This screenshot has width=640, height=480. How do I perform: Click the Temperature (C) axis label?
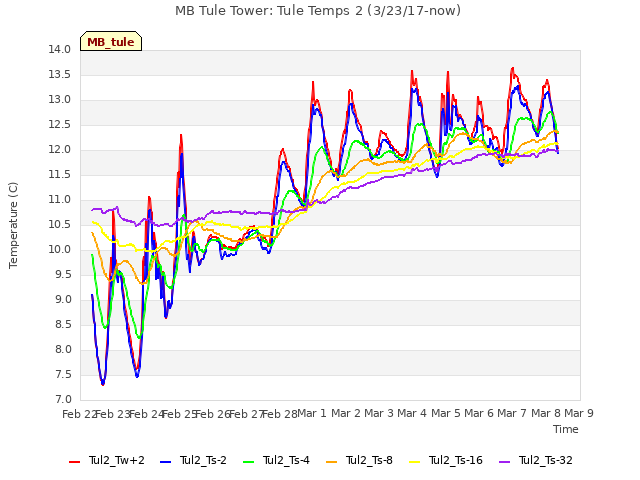point(13,225)
